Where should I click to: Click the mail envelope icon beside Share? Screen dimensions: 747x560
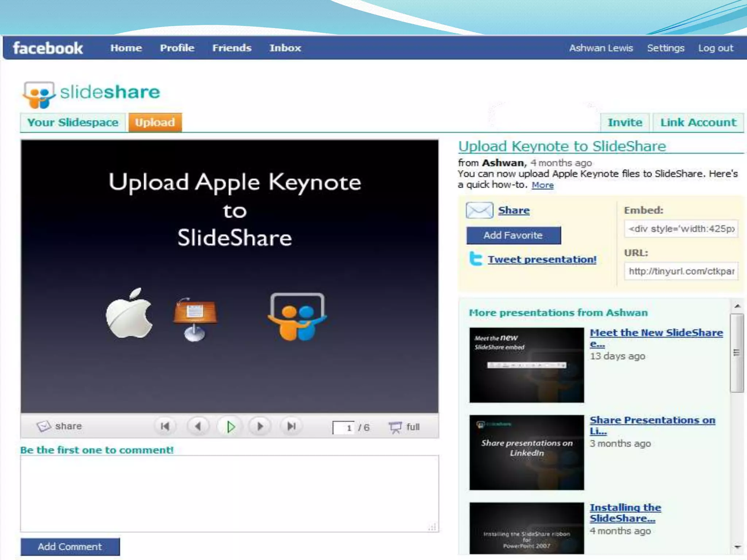click(479, 210)
